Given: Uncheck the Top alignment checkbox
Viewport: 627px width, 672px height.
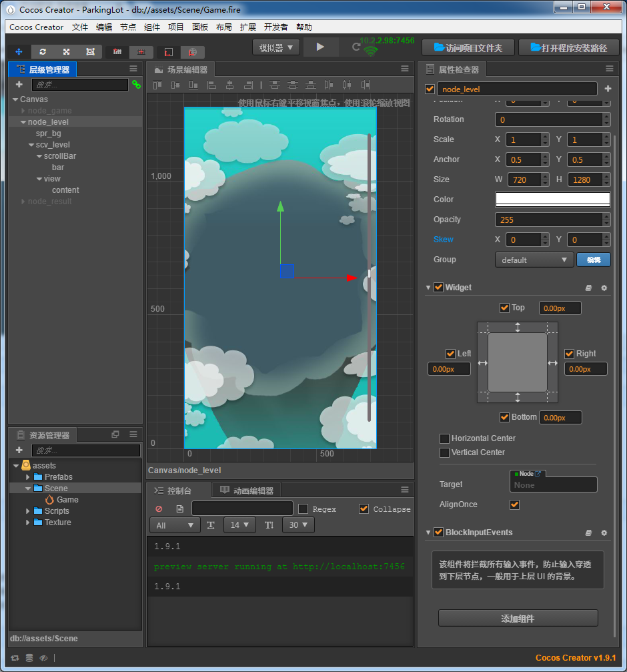Looking at the screenshot, I should point(504,308).
